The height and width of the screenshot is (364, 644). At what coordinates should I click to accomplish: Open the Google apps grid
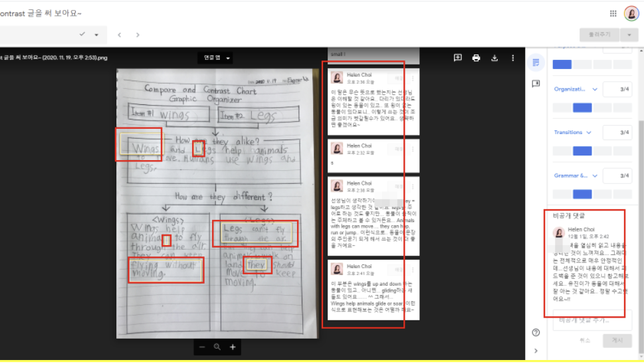[x=613, y=13]
